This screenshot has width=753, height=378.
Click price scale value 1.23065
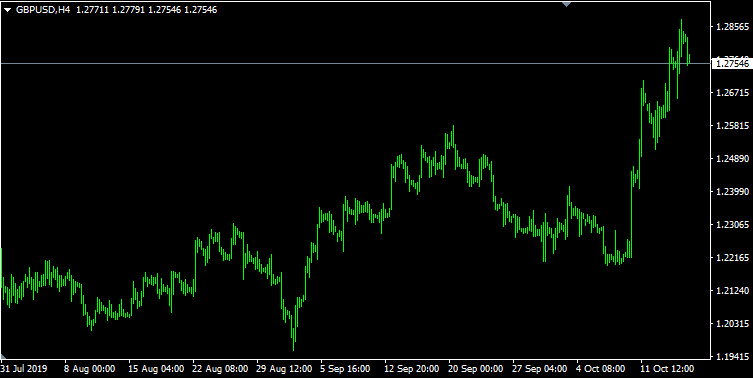click(x=732, y=225)
